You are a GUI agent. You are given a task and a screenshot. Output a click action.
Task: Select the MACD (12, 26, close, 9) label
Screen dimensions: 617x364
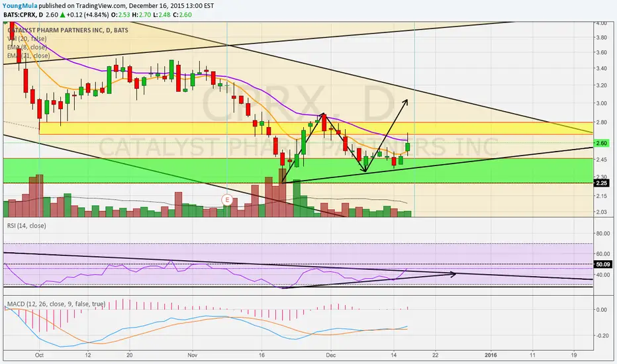coord(56,304)
